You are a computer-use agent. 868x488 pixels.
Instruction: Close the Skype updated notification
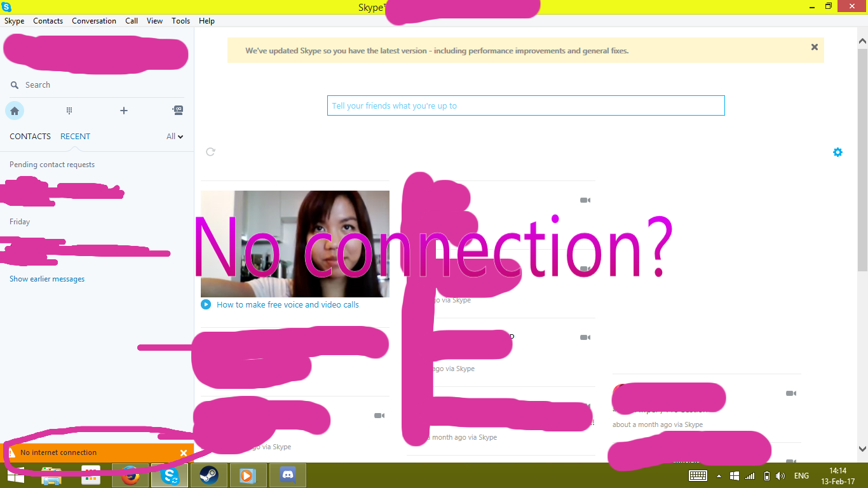[x=815, y=47]
